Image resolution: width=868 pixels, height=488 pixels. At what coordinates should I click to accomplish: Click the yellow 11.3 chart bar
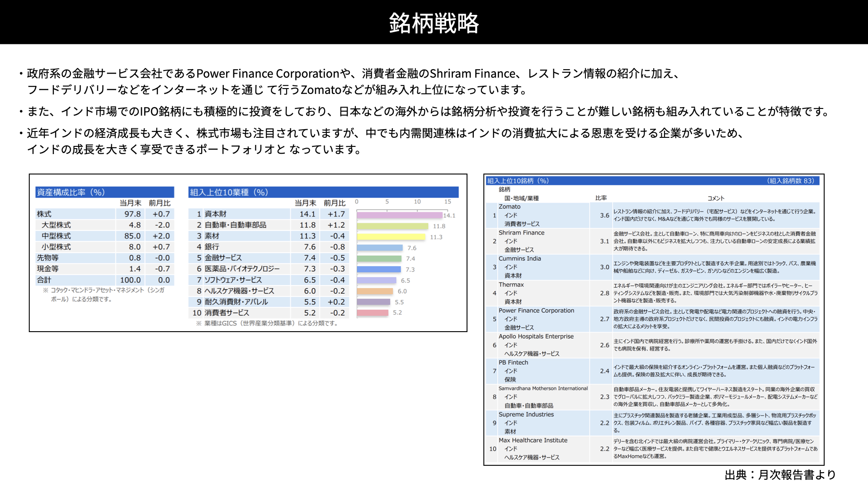(391, 237)
